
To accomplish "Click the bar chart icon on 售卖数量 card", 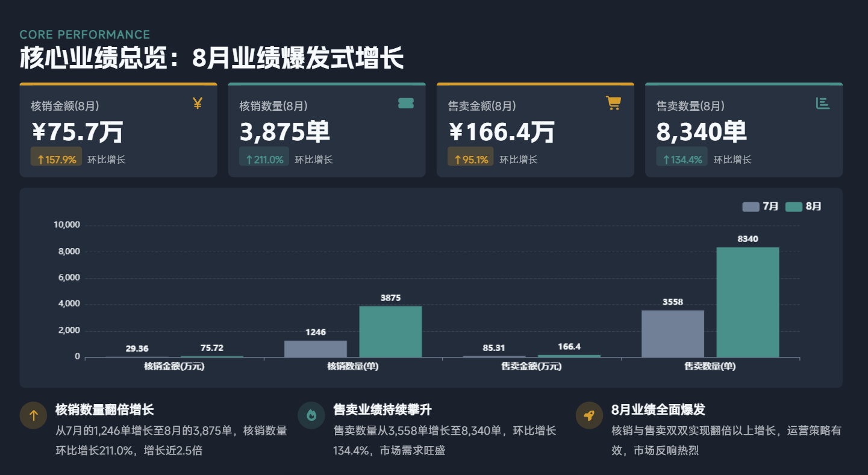I will click(823, 104).
